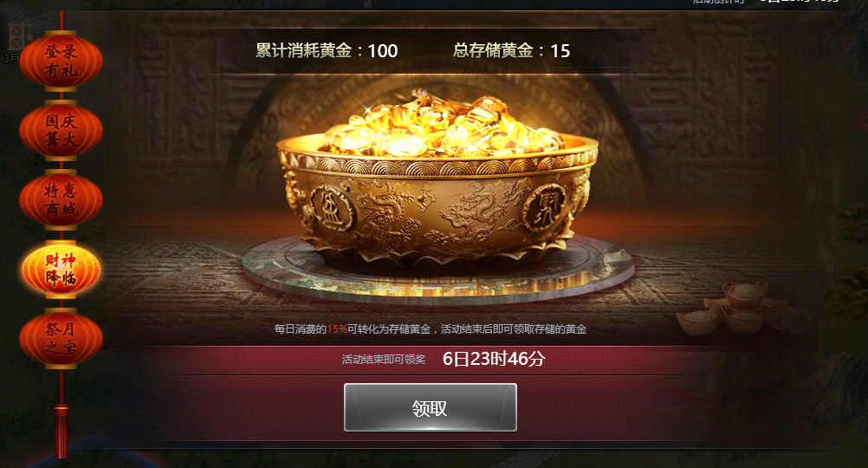This screenshot has width=868, height=468.
Task: Select the glowing 财神降临 lantern
Action: [x=61, y=270]
